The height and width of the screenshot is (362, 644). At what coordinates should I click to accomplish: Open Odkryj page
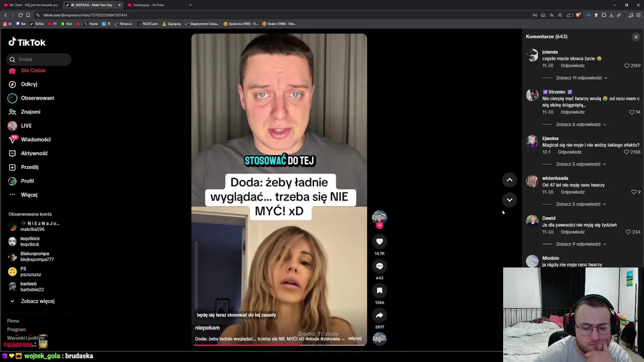(23, 84)
